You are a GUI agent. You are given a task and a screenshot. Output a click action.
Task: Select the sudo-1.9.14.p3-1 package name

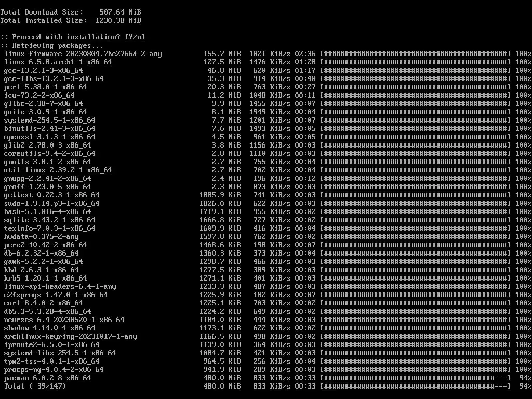[52, 203]
